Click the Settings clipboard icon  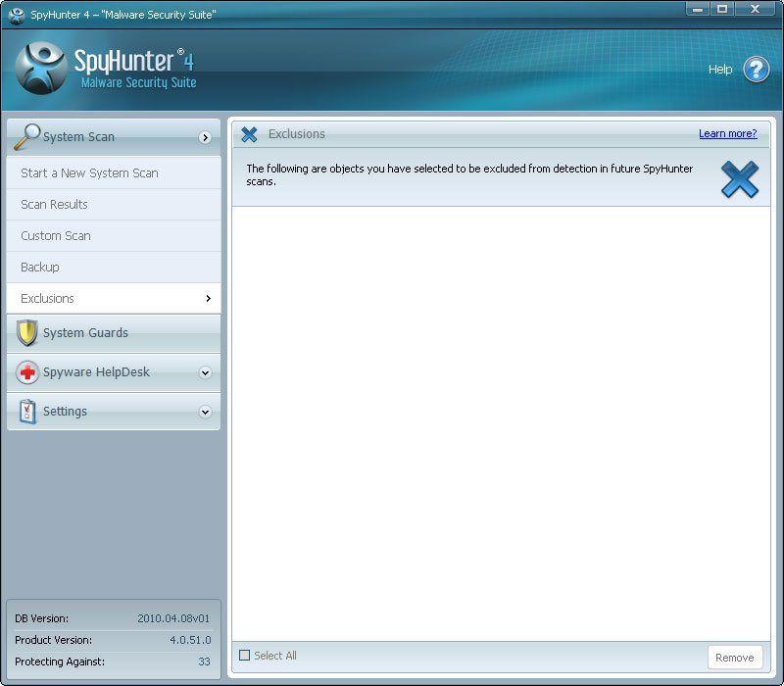pos(27,412)
